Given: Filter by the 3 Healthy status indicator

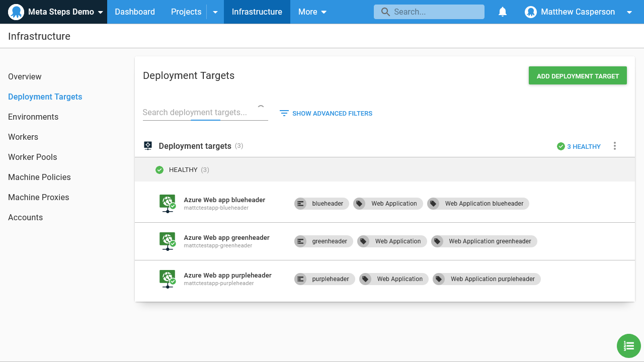Looking at the screenshot, I should pos(579,146).
